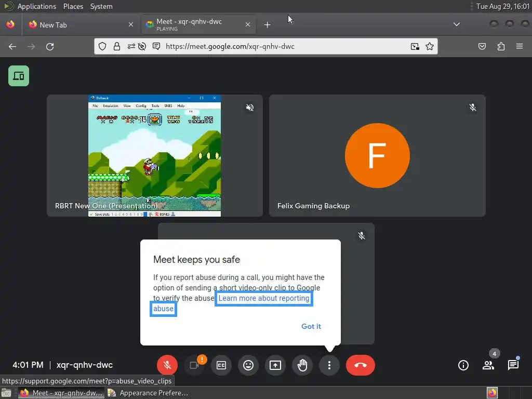The width and height of the screenshot is (532, 399).
Task: Click muted mic icon on Felix tile
Action: pos(473,108)
